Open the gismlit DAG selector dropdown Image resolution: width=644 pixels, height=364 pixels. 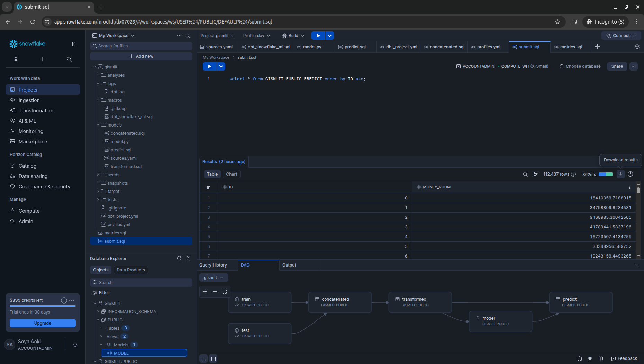(x=214, y=278)
